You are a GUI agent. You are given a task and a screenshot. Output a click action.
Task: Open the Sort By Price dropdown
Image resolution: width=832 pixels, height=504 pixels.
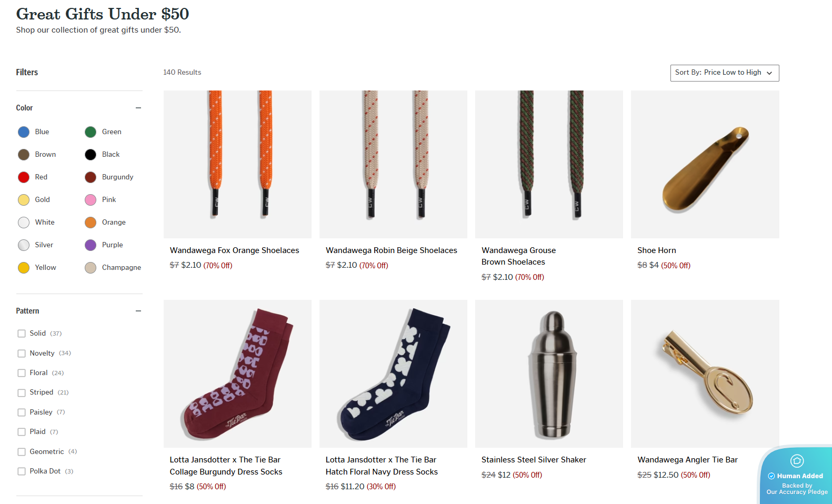point(724,73)
